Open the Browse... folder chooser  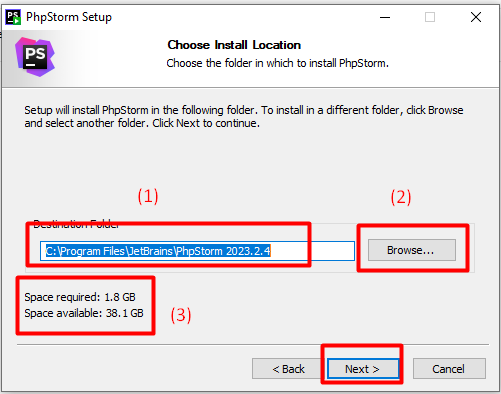412,250
